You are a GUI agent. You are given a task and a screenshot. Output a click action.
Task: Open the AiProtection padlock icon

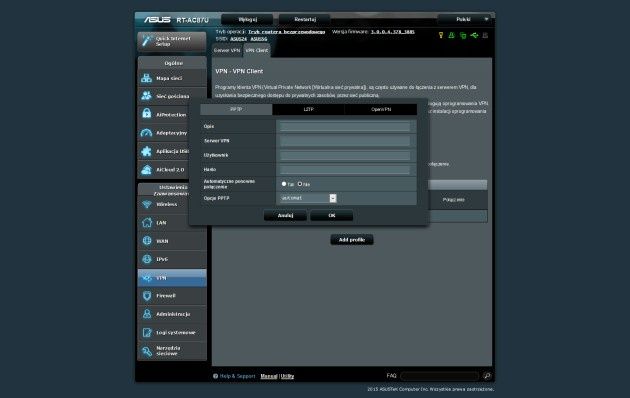[147, 114]
